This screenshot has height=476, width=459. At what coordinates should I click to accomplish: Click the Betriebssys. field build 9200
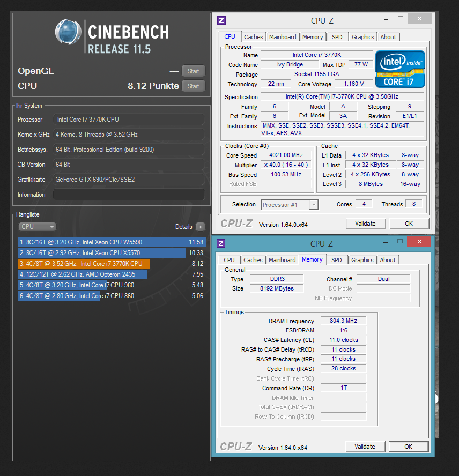129,150
